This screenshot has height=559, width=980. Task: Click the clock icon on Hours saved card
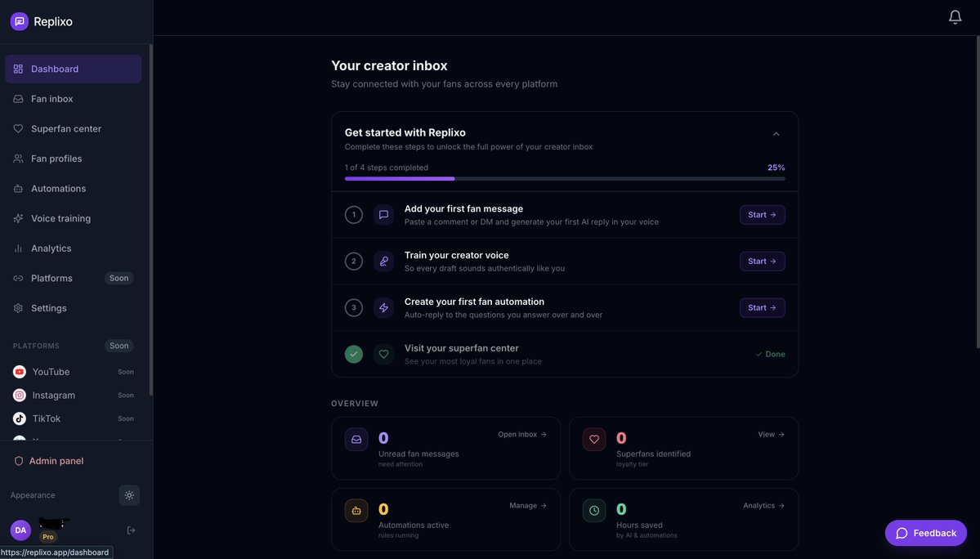tap(593, 510)
